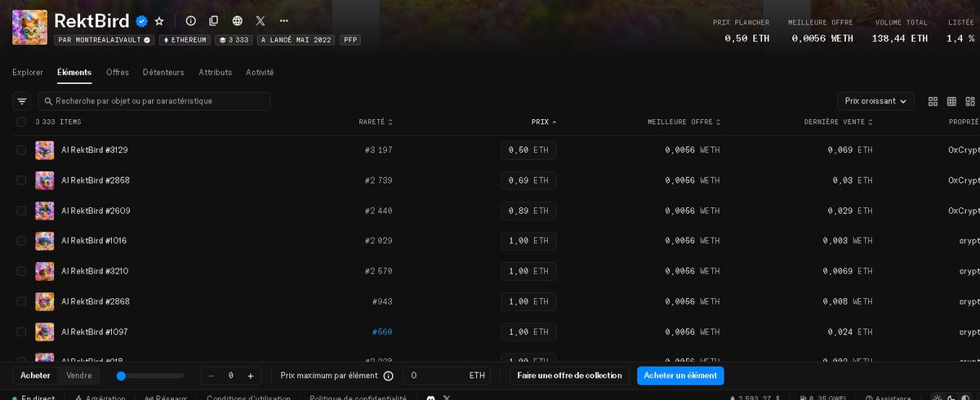Open the three-dot more options menu
This screenshot has width=980, height=400.
point(283,20)
